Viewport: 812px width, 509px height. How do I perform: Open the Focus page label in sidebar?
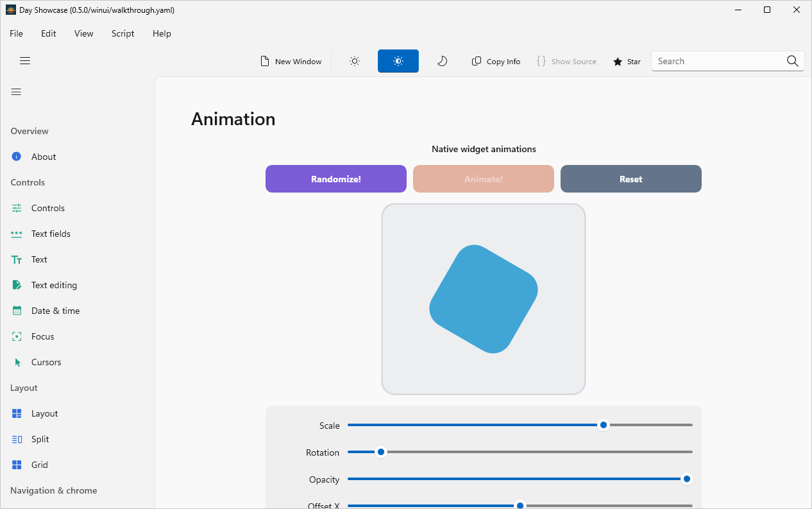43,336
